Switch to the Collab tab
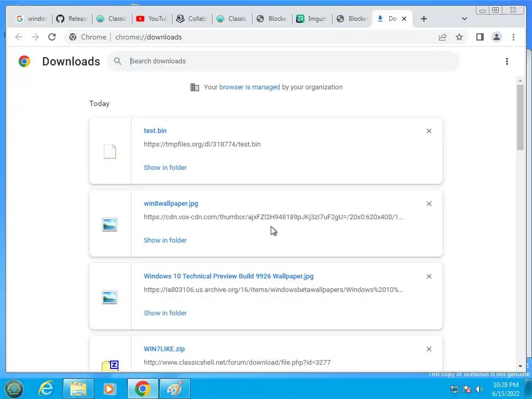The width and height of the screenshot is (532, 399). pos(192,19)
